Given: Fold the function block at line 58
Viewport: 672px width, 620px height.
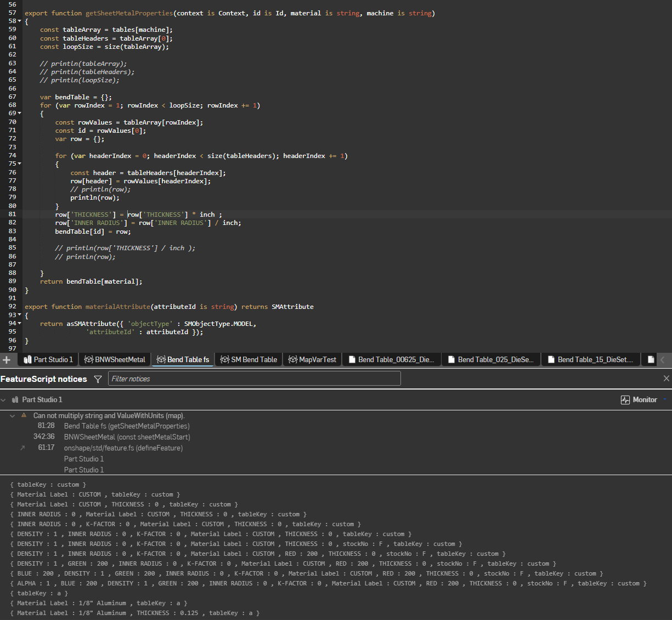Looking at the screenshot, I should (20, 21).
